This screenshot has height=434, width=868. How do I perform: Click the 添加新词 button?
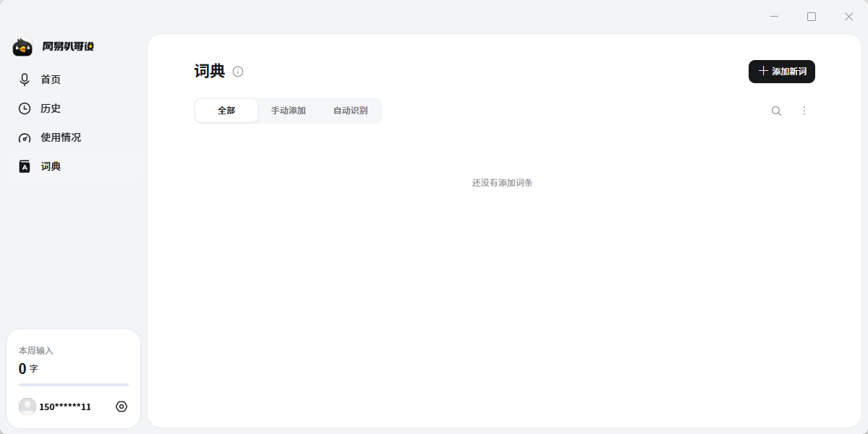coord(782,72)
